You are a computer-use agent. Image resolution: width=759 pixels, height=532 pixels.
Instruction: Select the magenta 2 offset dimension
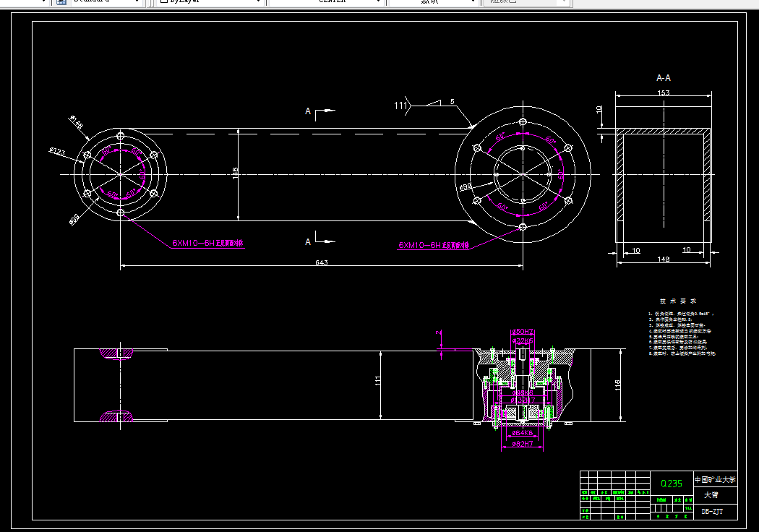pos(438,332)
